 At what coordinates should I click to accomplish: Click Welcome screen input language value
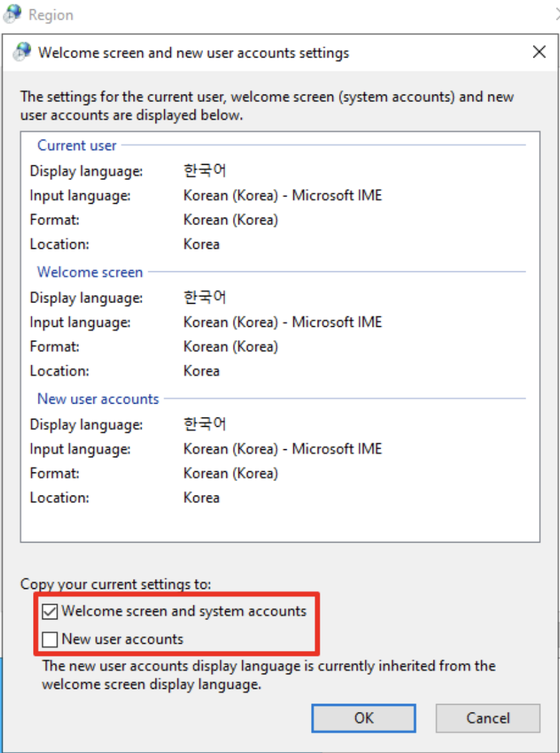[x=283, y=322]
